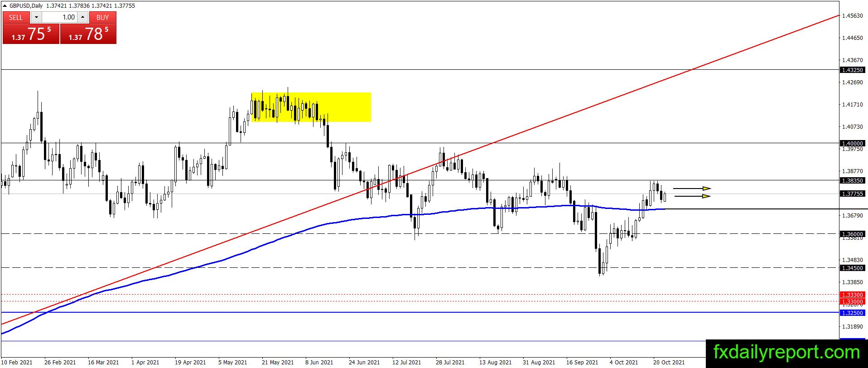
Task: Click the GBPUSD,Daily chart title
Action: click(x=26, y=6)
